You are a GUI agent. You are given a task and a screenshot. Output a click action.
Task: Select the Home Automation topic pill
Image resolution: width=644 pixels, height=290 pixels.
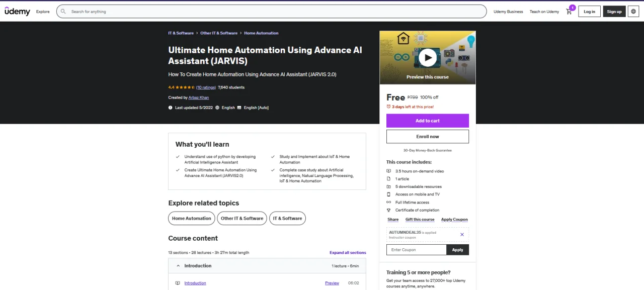pyautogui.click(x=192, y=218)
